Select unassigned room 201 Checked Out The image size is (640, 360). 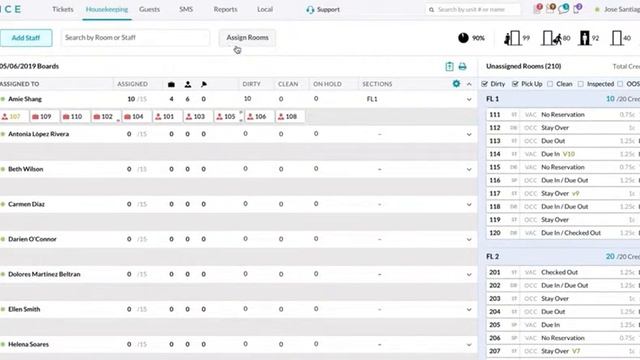[x=563, y=272]
